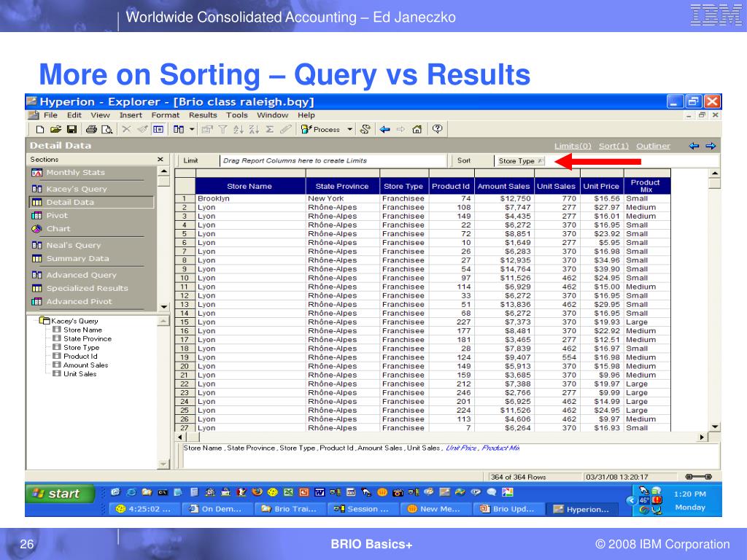Click the Sigma grand total icon
Image resolution: width=747 pixels, height=560 pixels.
(x=270, y=129)
